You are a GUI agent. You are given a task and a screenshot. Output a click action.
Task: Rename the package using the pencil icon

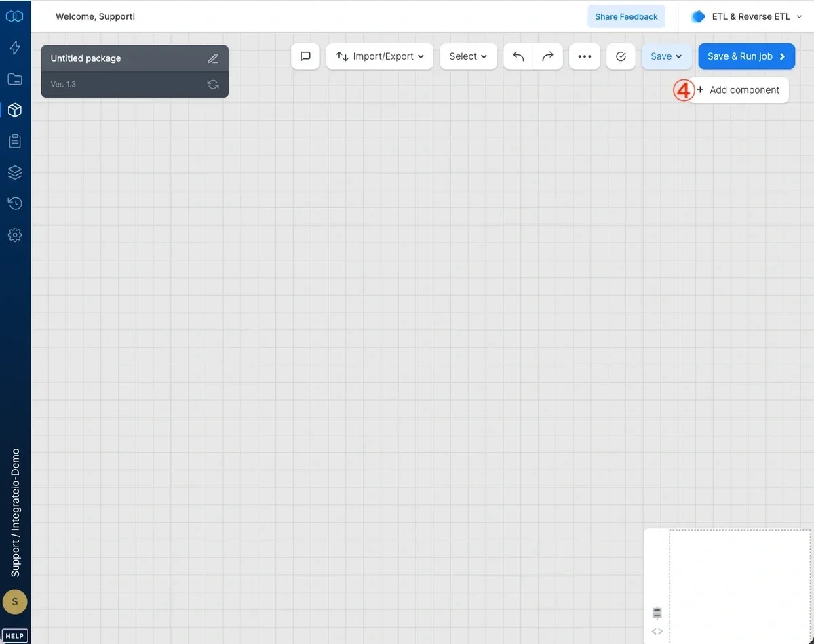pyautogui.click(x=212, y=58)
